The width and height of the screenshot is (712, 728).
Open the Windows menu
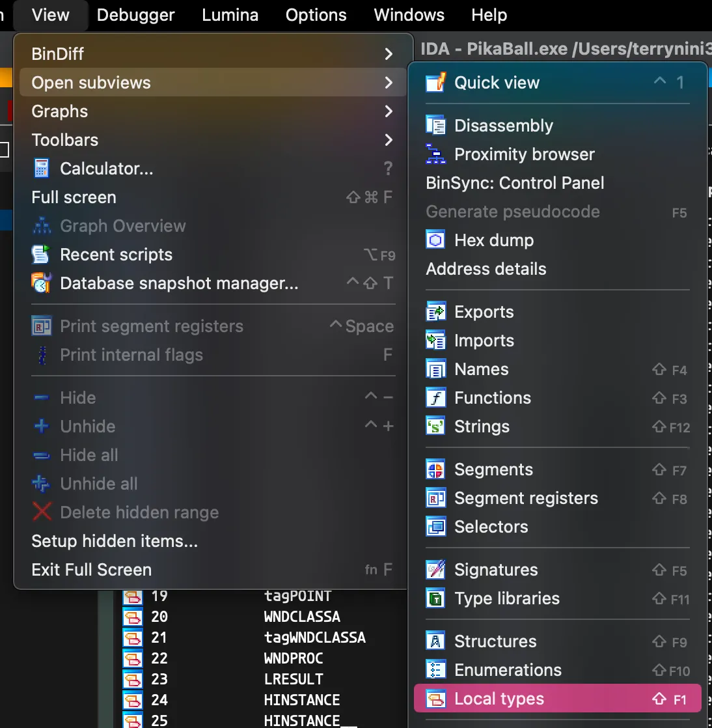coord(409,15)
